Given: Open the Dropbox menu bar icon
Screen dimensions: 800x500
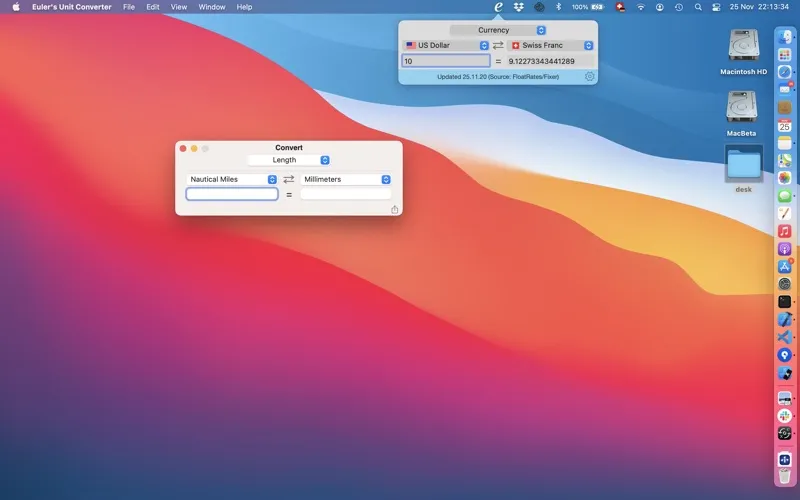Looking at the screenshot, I should [x=518, y=7].
